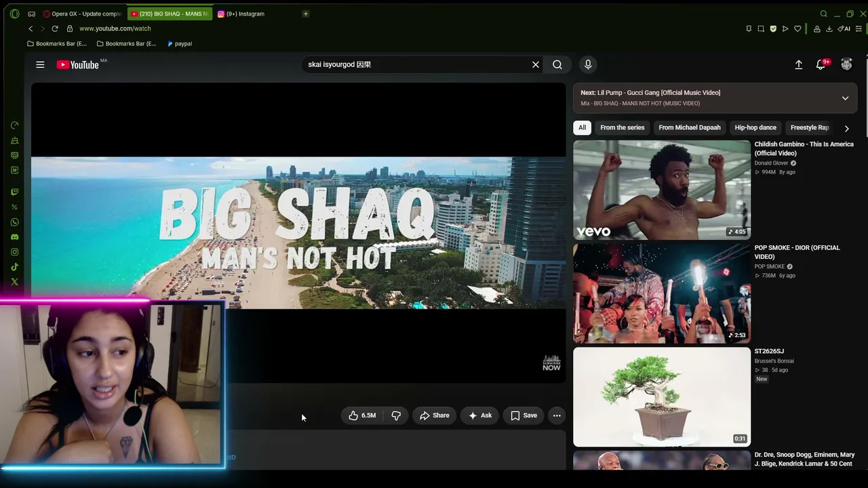Search with voice microphone button
868x488 pixels.
click(588, 64)
